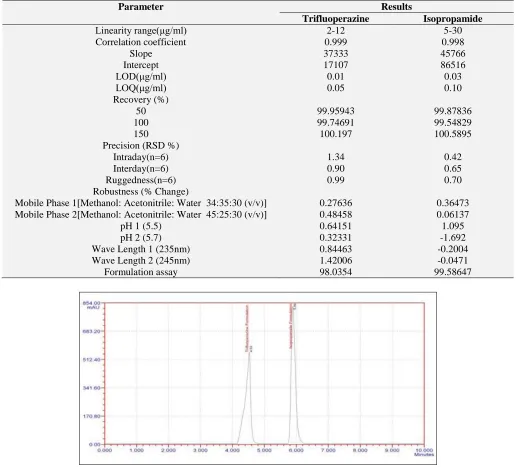
Task: Select the LOD value "0.03"
Action: pyautogui.click(x=453, y=77)
